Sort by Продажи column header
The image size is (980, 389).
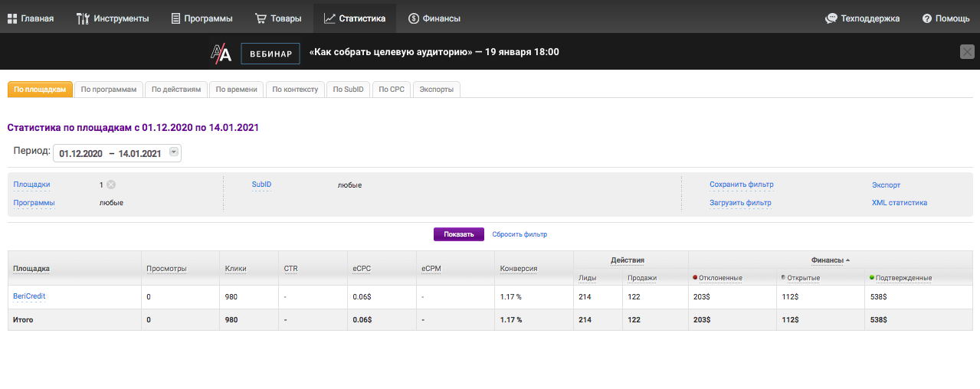[641, 277]
